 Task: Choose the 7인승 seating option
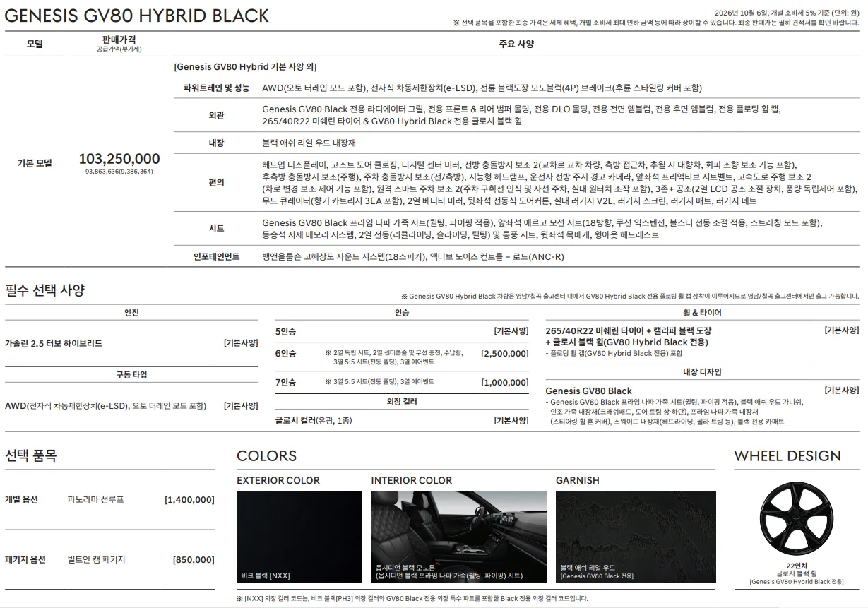tap(285, 382)
